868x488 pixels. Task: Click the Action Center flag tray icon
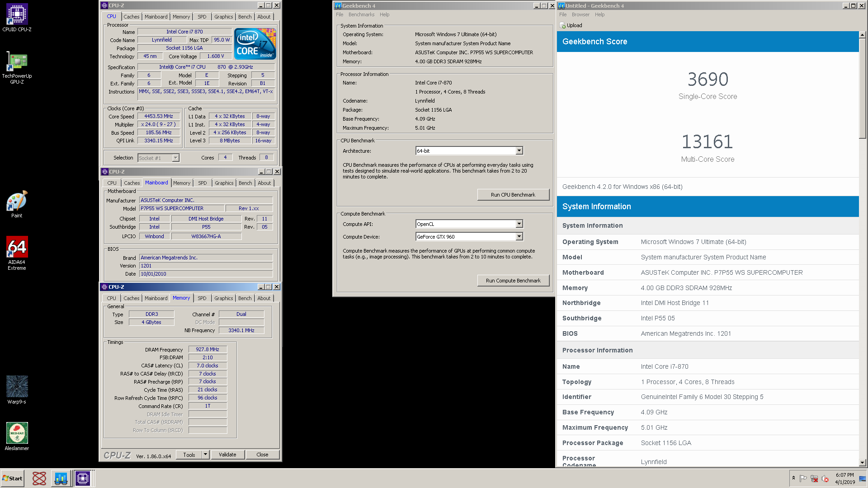click(803, 479)
